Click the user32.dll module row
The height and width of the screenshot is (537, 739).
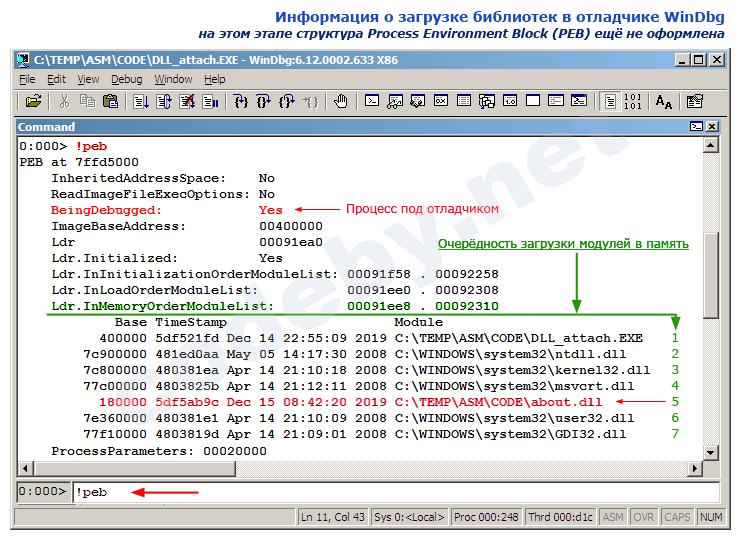pyautogui.click(x=359, y=418)
